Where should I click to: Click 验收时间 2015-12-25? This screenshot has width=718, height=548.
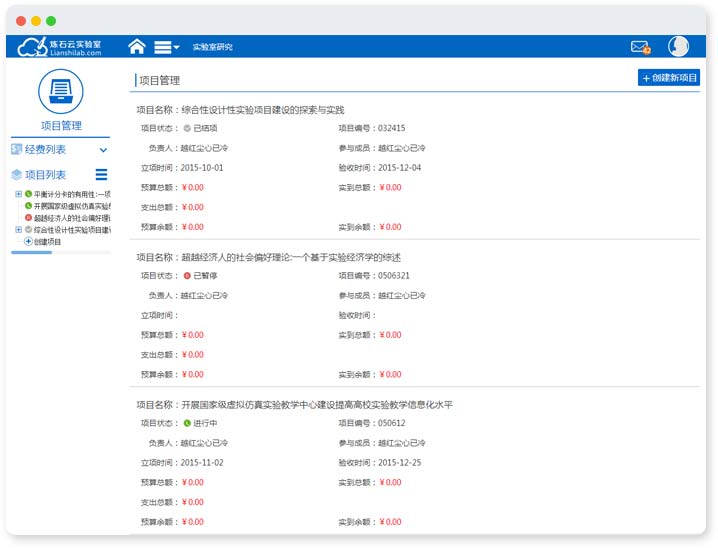click(399, 462)
